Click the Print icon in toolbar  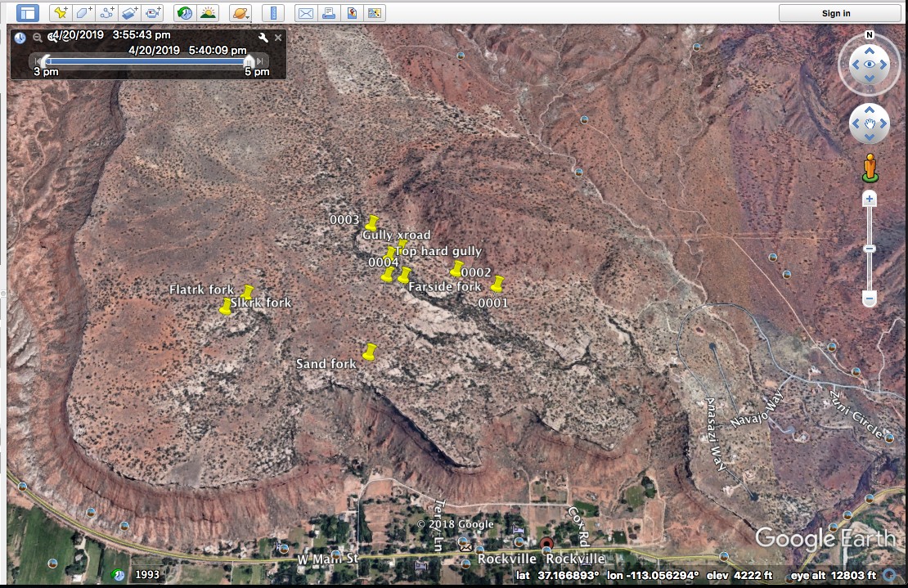(328, 13)
